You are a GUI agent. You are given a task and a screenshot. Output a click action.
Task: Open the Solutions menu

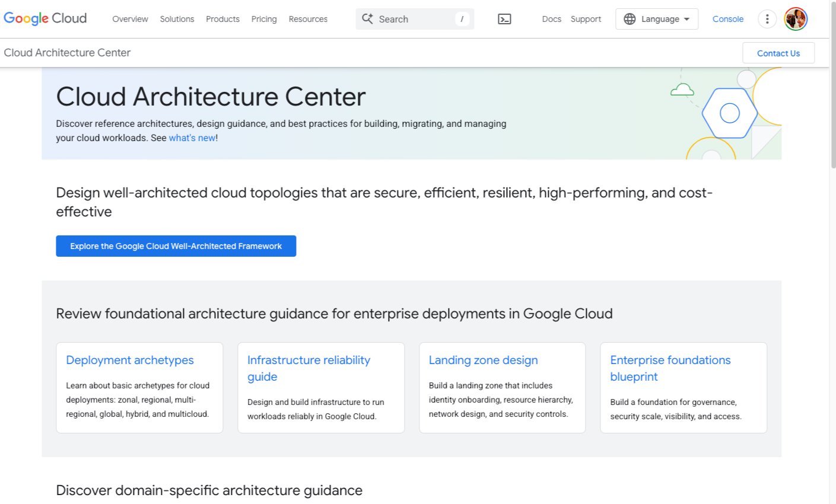click(177, 19)
